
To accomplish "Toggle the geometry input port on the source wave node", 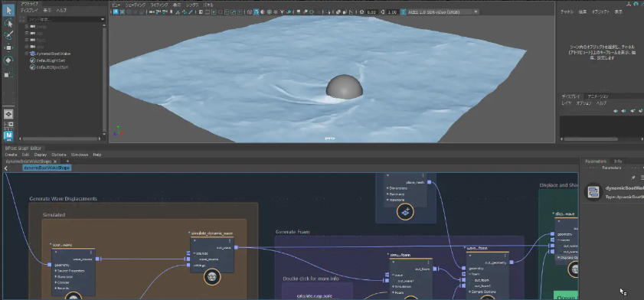I will (x=49, y=265).
